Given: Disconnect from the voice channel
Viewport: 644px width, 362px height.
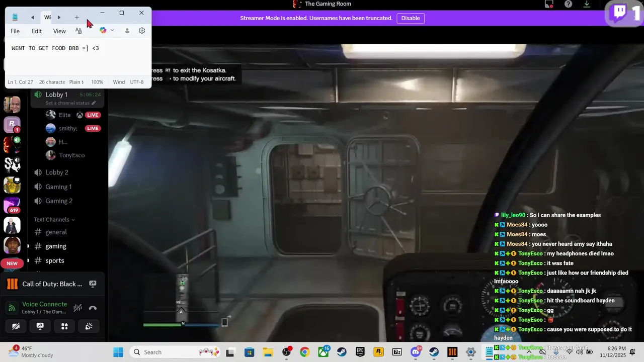Looking at the screenshot, I should coord(93,308).
